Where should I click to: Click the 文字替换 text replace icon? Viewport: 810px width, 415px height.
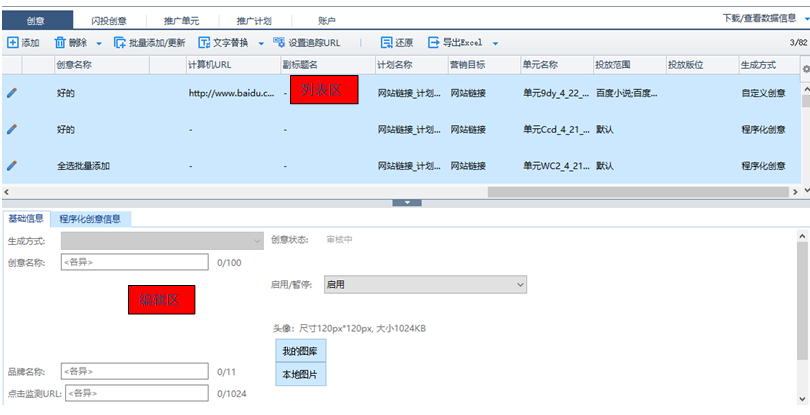204,43
